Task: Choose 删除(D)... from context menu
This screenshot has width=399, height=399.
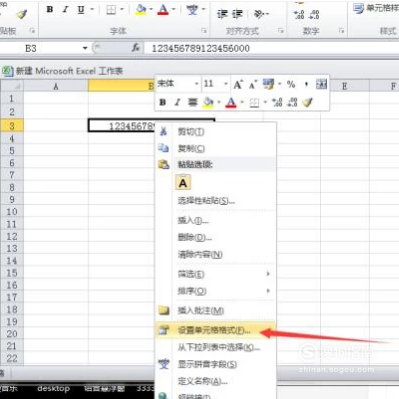Action: (x=216, y=237)
